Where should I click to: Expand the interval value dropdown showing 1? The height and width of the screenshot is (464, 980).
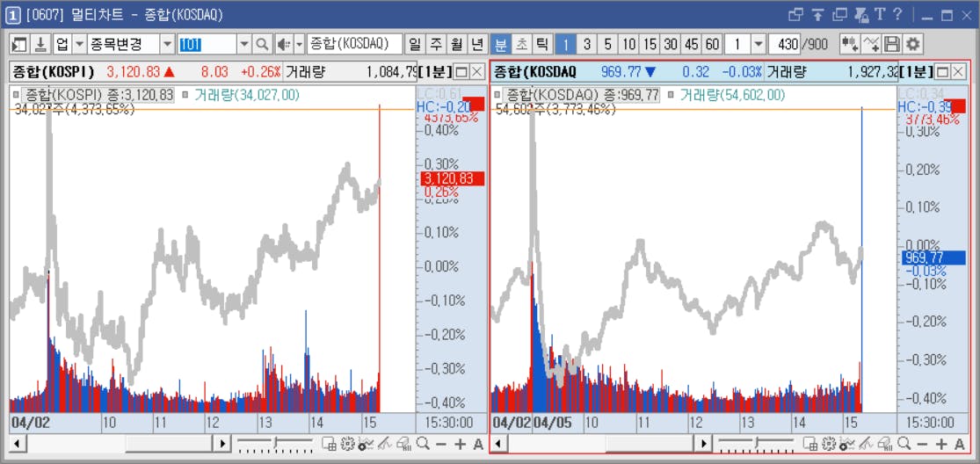tap(759, 44)
